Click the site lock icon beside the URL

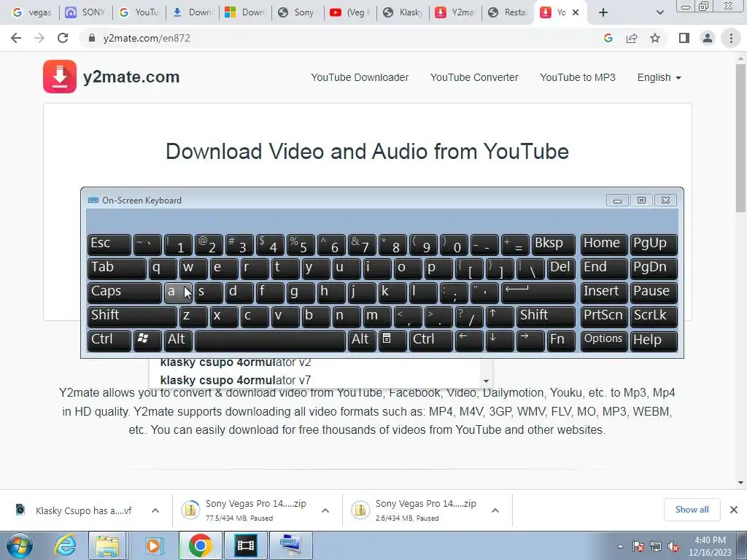(x=92, y=38)
